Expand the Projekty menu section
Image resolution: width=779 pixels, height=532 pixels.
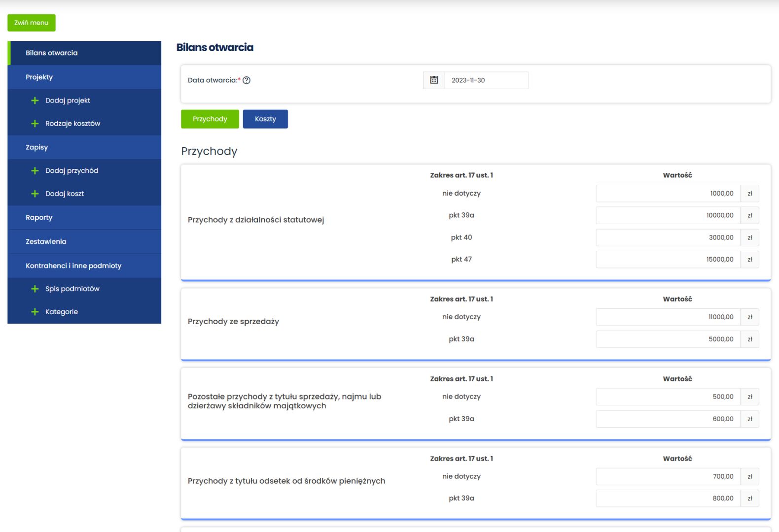coord(39,77)
